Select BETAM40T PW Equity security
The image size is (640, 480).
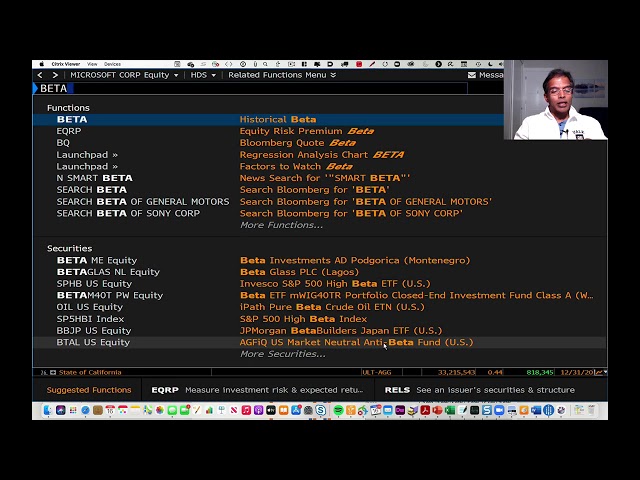tap(320, 296)
